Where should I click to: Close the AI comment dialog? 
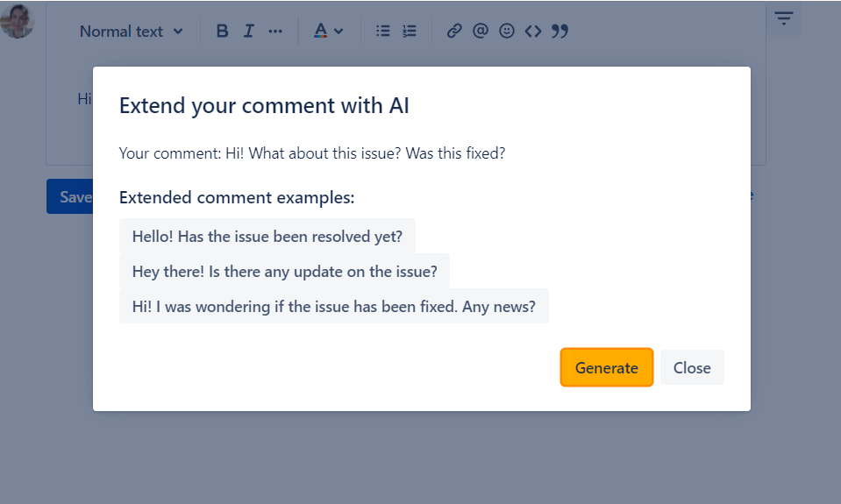point(692,367)
